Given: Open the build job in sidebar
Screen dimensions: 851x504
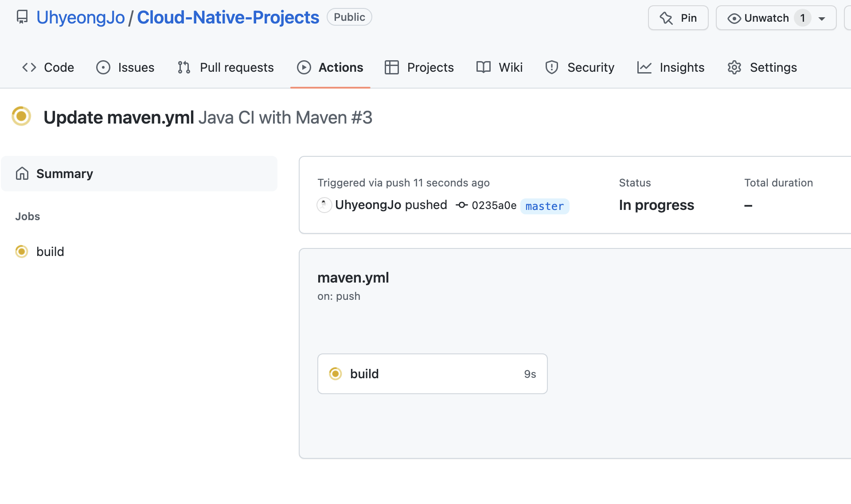Looking at the screenshot, I should [x=50, y=252].
